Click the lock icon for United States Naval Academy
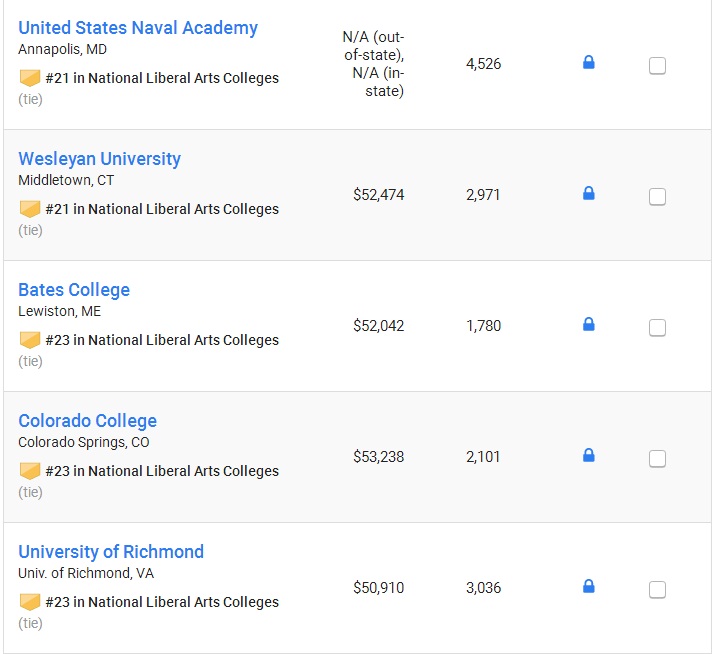The image size is (716, 654). pos(589,62)
